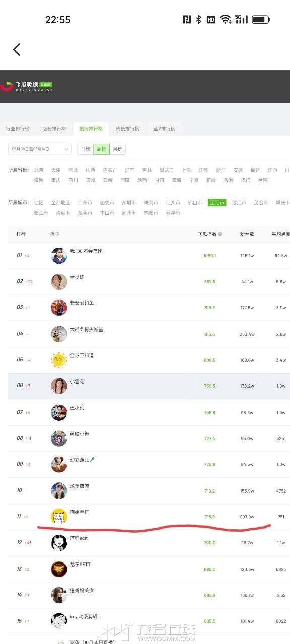Select 全部地区 city option

click(60, 203)
